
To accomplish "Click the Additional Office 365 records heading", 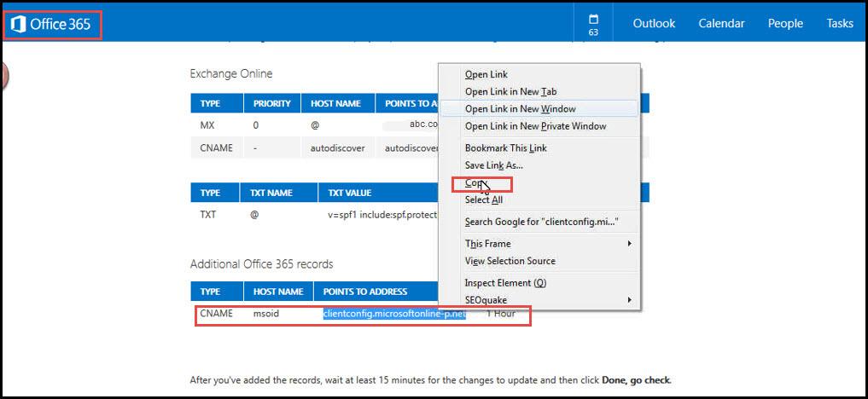I will coord(262,264).
